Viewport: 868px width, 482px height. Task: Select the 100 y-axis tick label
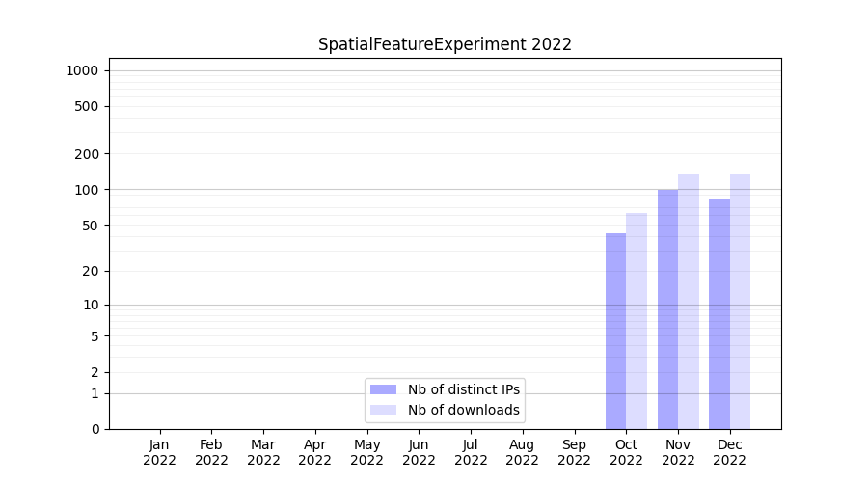(88, 190)
